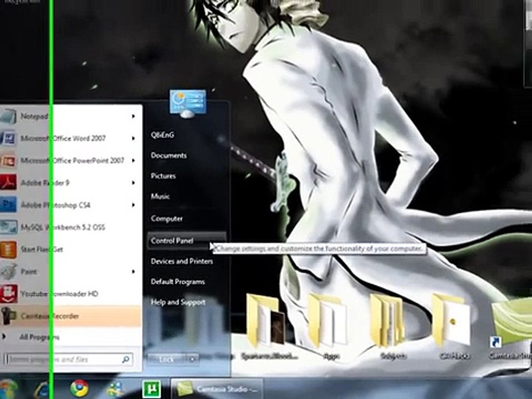Click the MySQL Workbench 5.2 OSS label
The image size is (532, 399).
point(63,227)
